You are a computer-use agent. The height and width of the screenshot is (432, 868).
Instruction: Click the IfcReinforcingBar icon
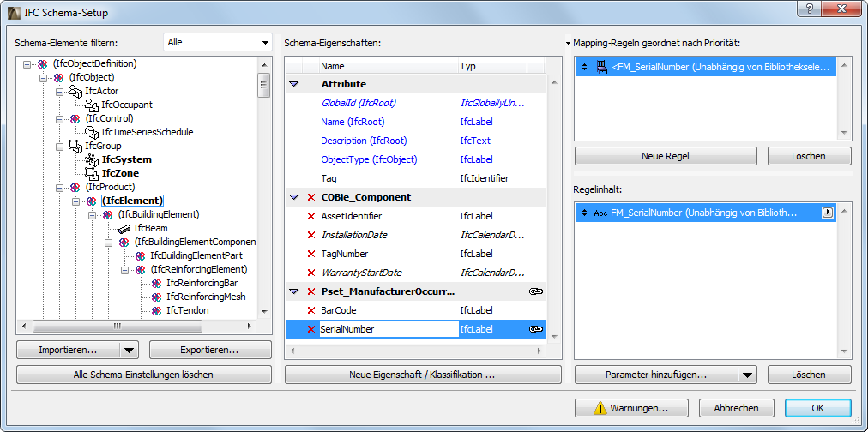(x=157, y=283)
